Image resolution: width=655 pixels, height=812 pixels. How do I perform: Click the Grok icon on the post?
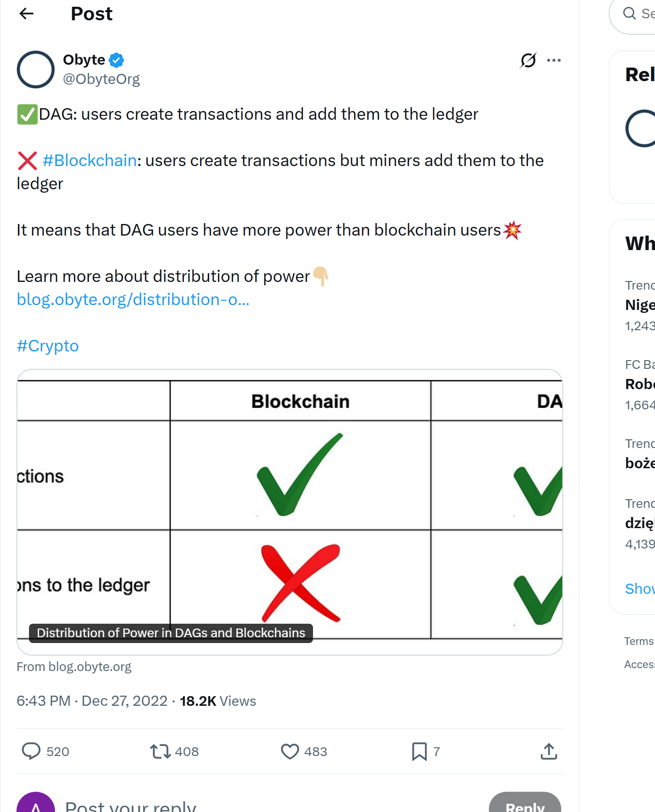coord(527,60)
